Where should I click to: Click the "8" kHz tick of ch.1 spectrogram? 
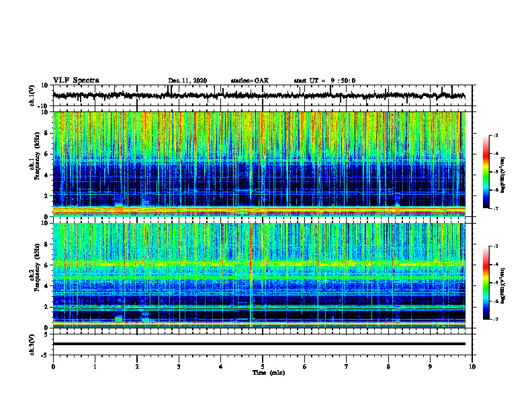point(46,133)
